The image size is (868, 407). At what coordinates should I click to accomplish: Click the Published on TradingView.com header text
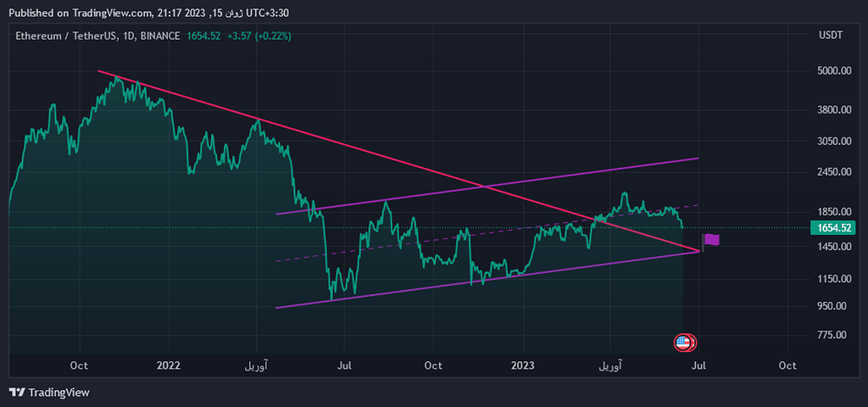click(x=81, y=13)
